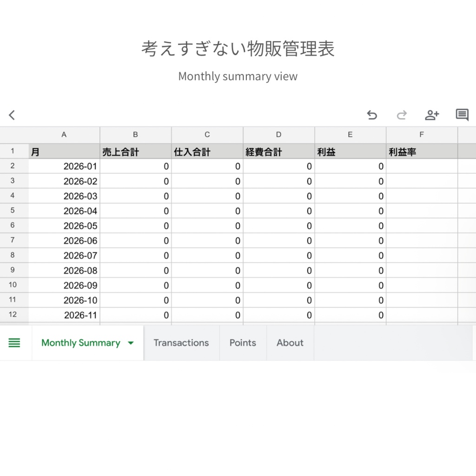Open the Monthly Summary sheet options dropdown
Viewport: 476px width, 476px height.
pyautogui.click(x=131, y=343)
